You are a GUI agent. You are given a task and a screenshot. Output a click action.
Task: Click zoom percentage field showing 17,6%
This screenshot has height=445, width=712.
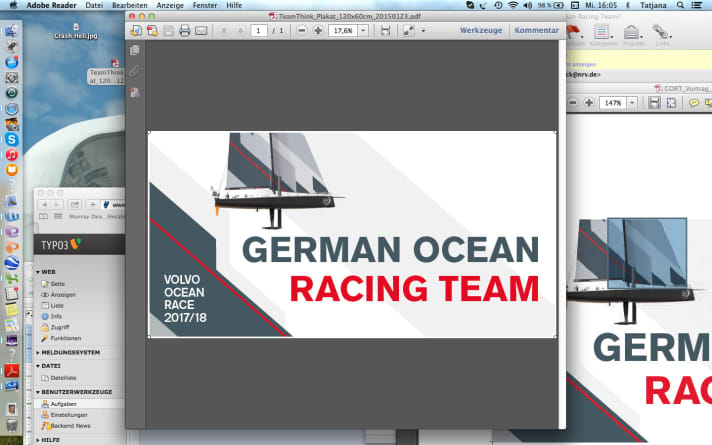pyautogui.click(x=343, y=30)
